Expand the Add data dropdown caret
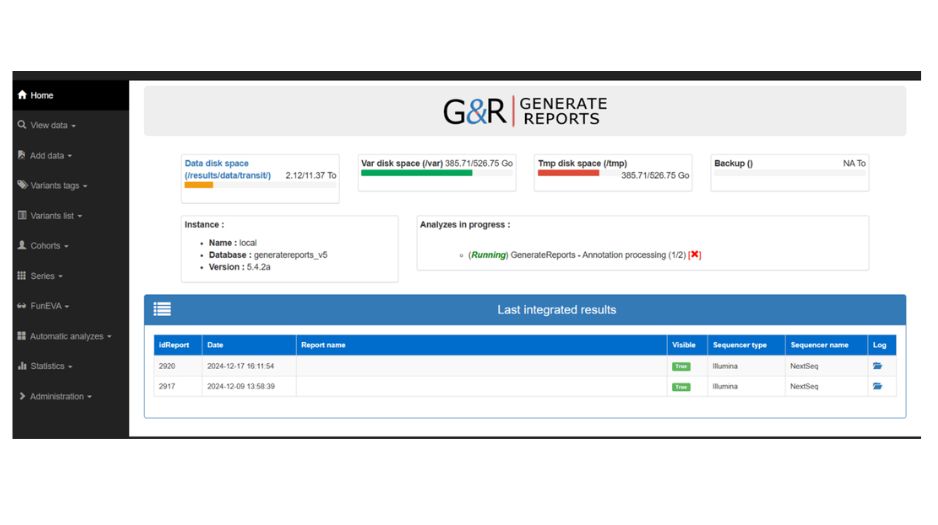 point(70,156)
